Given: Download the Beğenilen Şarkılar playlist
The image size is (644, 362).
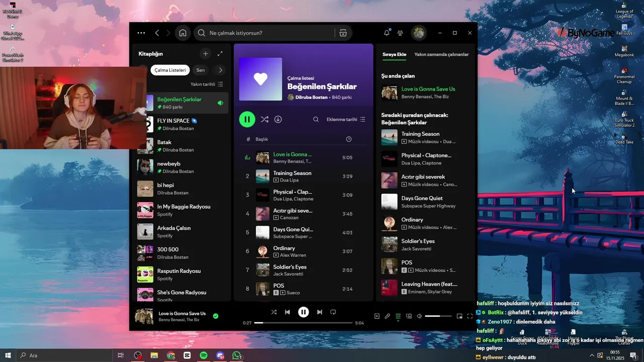Looking at the screenshot, I should click(278, 119).
